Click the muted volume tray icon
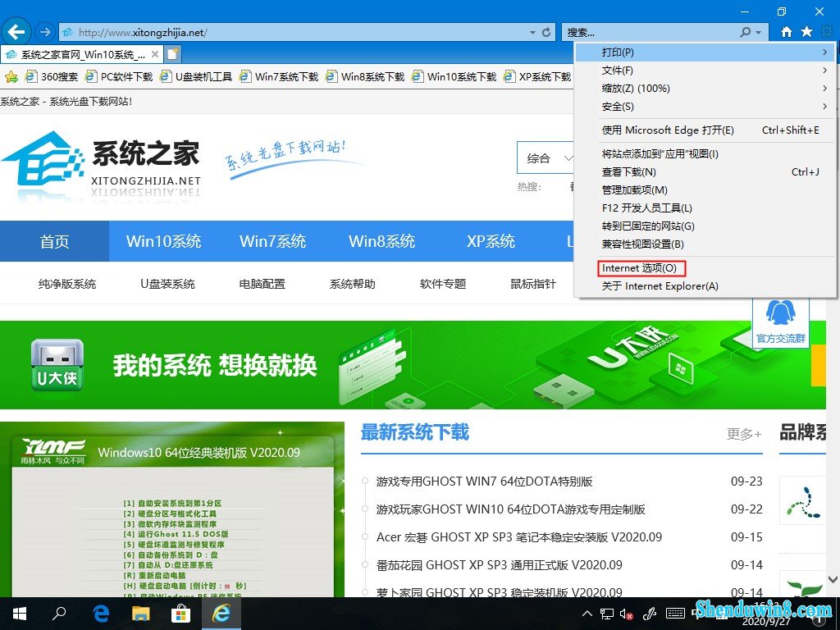840x630 pixels. point(627,614)
